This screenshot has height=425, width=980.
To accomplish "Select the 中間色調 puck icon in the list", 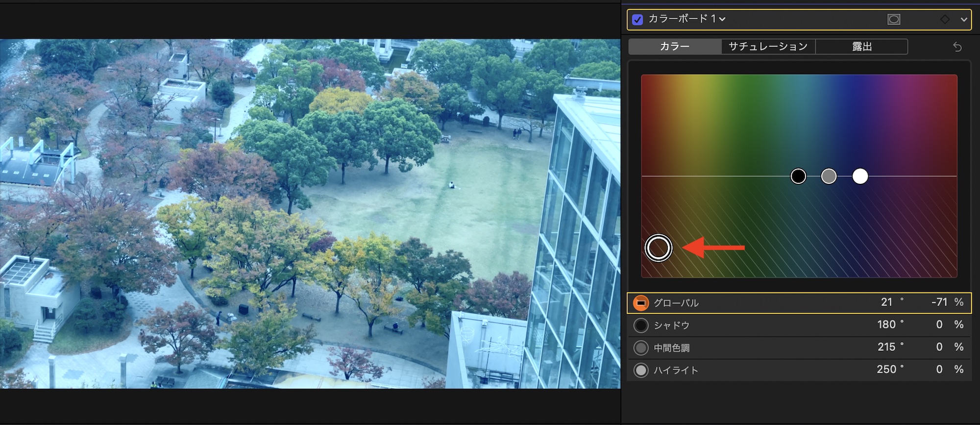I will click(x=640, y=348).
